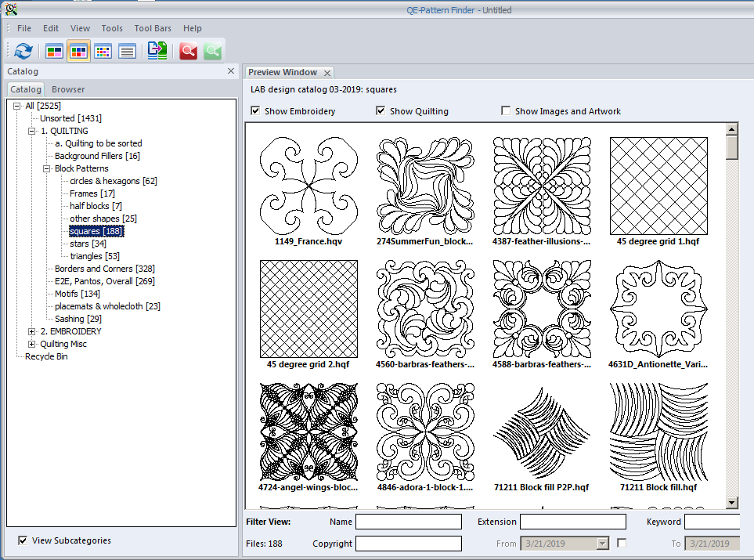
Task: Select the small thumbnails view icon
Action: [103, 51]
